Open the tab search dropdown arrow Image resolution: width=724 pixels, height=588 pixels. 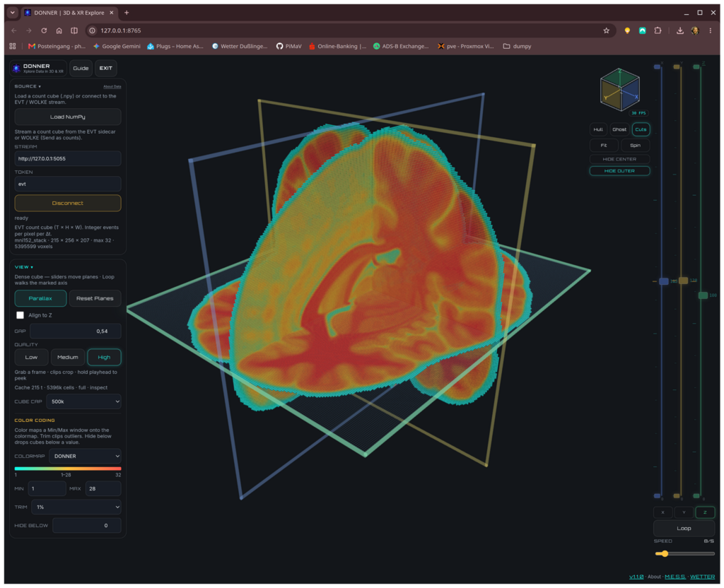13,13
